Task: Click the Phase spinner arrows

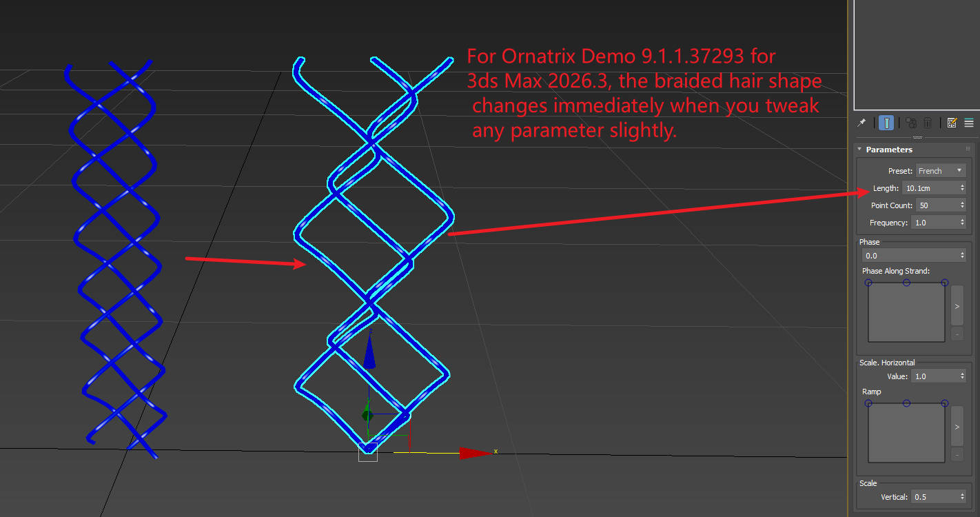Action: (x=962, y=255)
